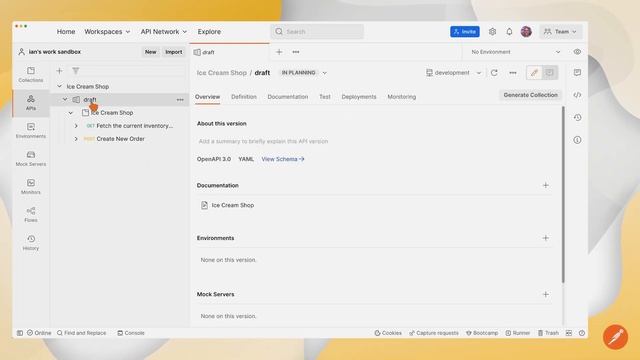The height and width of the screenshot is (360, 640).
Task: Add documentation with the plus icon
Action: [x=545, y=185]
